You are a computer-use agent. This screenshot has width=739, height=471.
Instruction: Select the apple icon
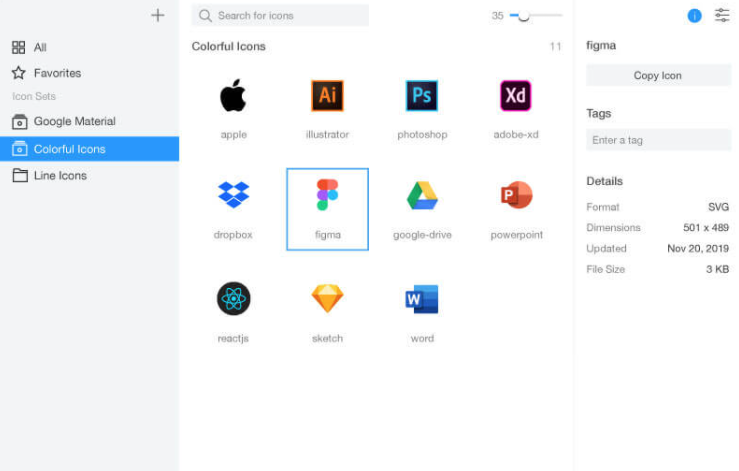pos(233,96)
